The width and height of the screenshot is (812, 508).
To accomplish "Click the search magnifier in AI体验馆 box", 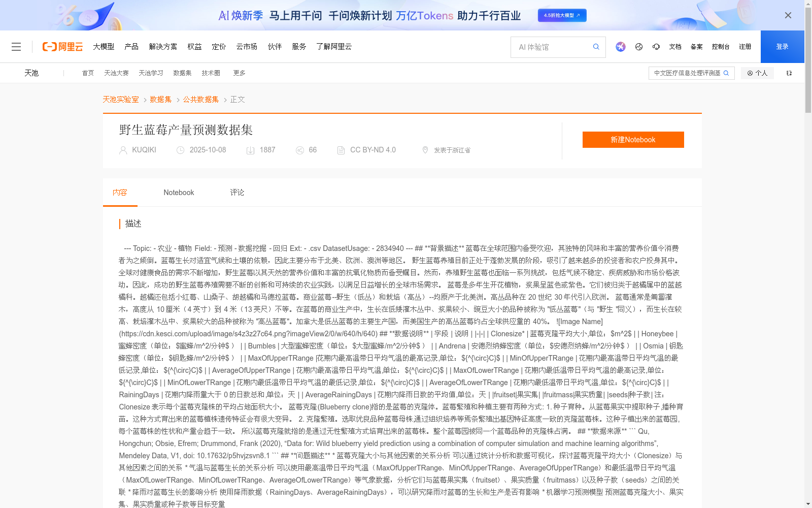I will coord(596,47).
